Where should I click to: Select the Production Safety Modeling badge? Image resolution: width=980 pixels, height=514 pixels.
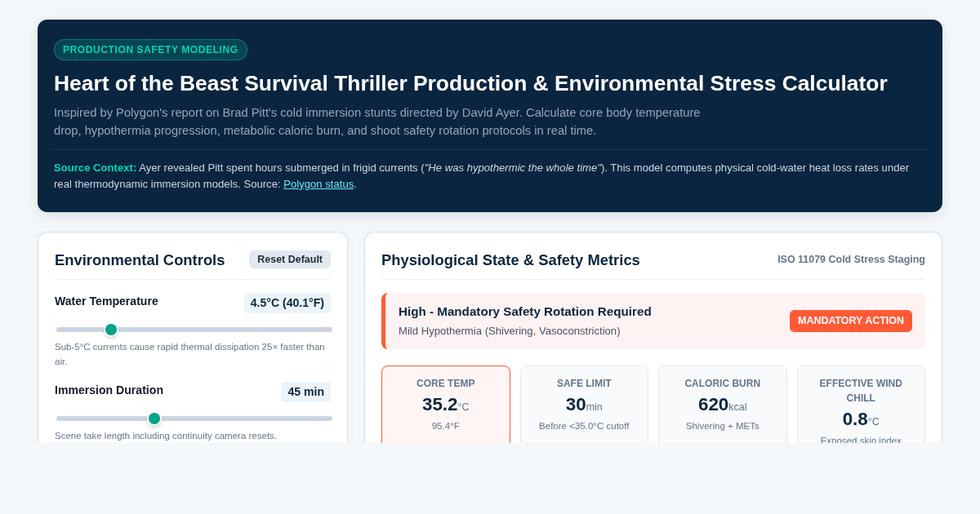click(150, 50)
